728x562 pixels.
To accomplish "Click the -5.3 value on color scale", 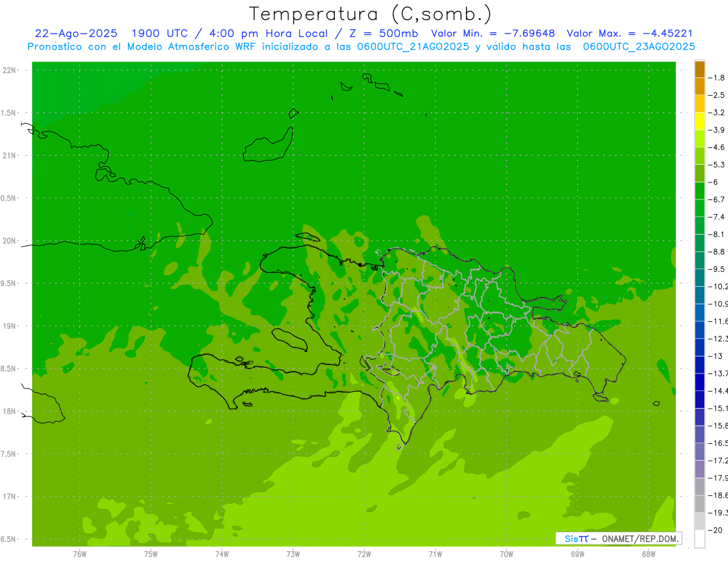I will (x=716, y=164).
